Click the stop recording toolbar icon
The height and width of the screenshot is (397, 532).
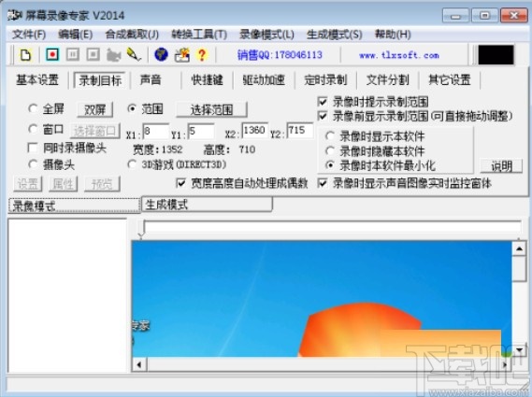pos(93,54)
